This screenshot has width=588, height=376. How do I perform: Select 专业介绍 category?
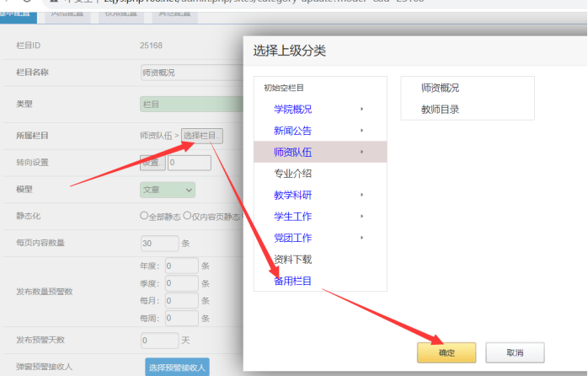tap(292, 174)
